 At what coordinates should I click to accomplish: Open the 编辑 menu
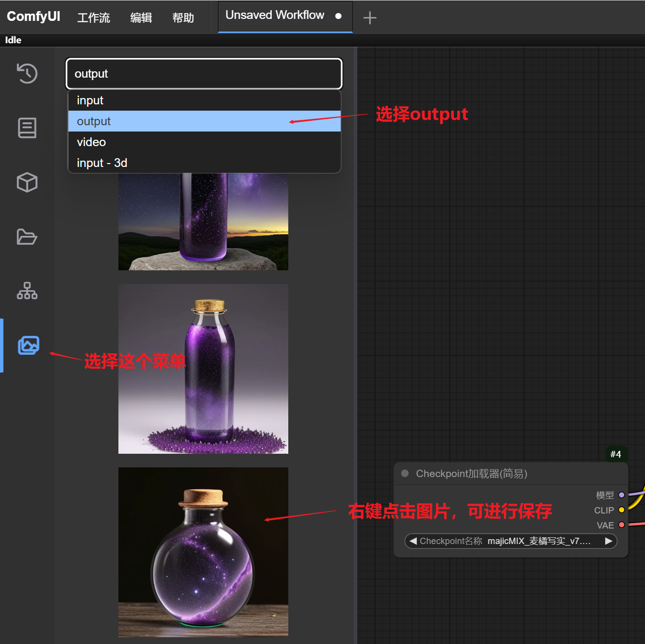point(141,17)
